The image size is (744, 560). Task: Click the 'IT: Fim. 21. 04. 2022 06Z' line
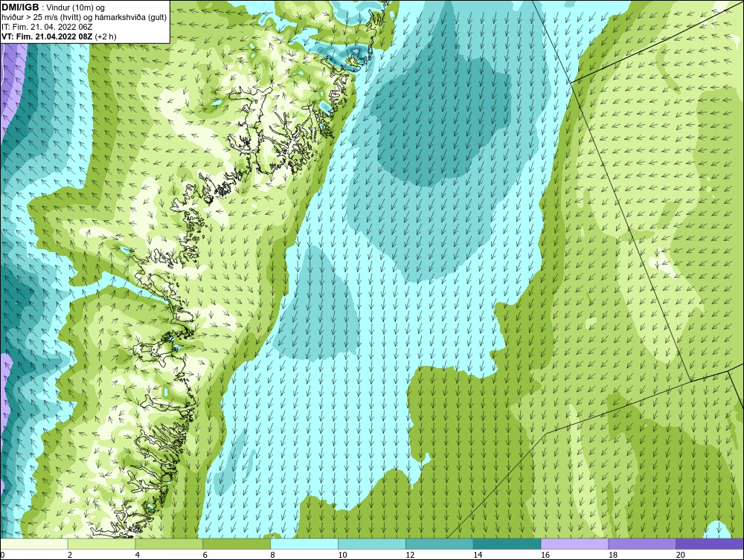click(47, 27)
